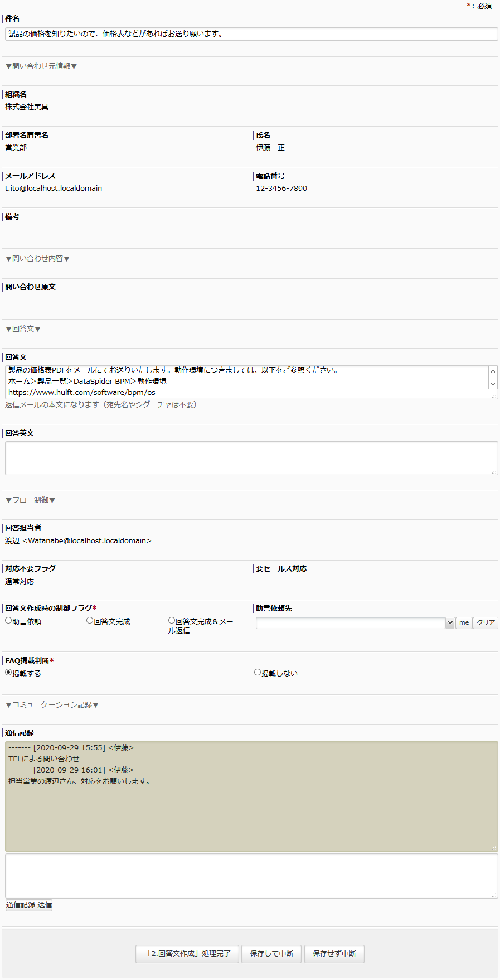
Task: Select the 回答文完成 radio option
Action: 90,621
